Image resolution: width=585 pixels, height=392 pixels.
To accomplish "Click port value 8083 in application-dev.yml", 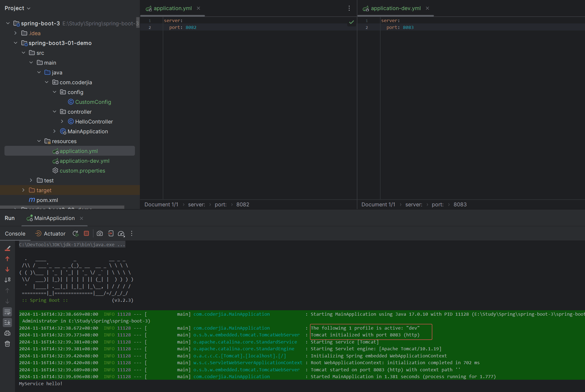I will coord(408,27).
